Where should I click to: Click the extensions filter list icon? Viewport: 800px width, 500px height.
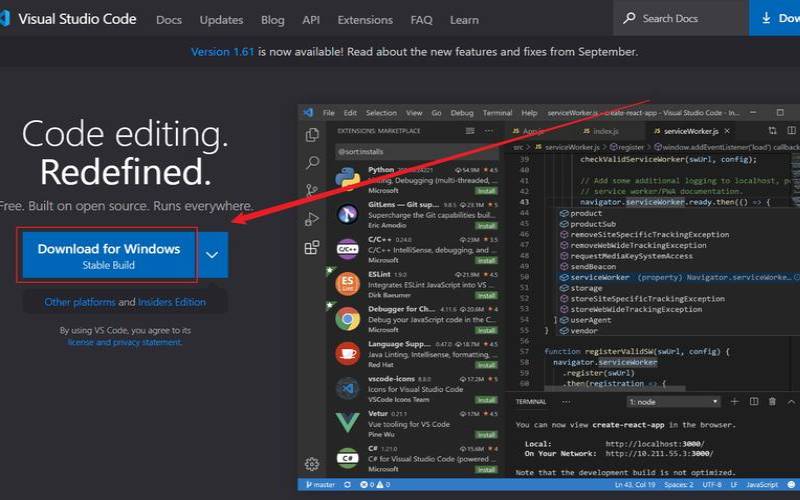click(470, 131)
